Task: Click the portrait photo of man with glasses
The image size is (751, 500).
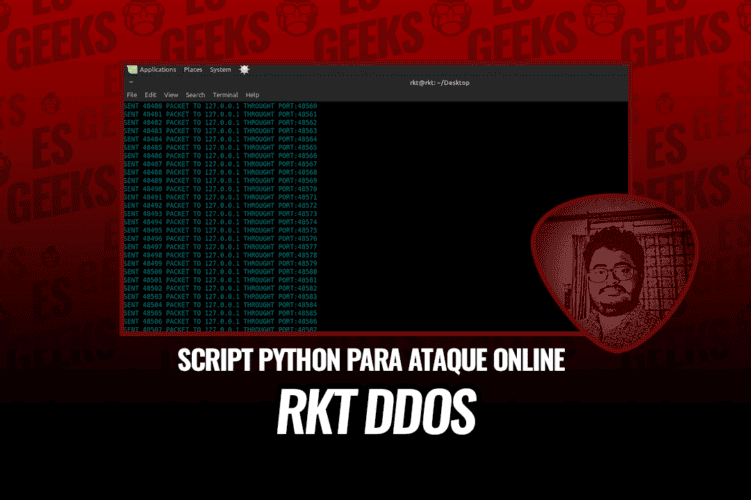Action: 614,273
